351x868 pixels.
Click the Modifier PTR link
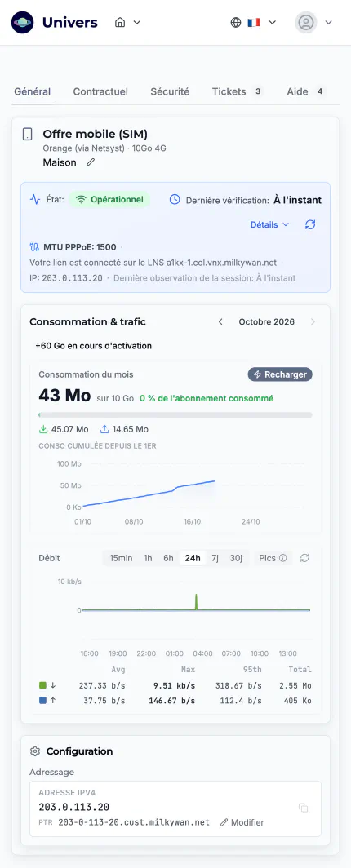click(x=242, y=822)
